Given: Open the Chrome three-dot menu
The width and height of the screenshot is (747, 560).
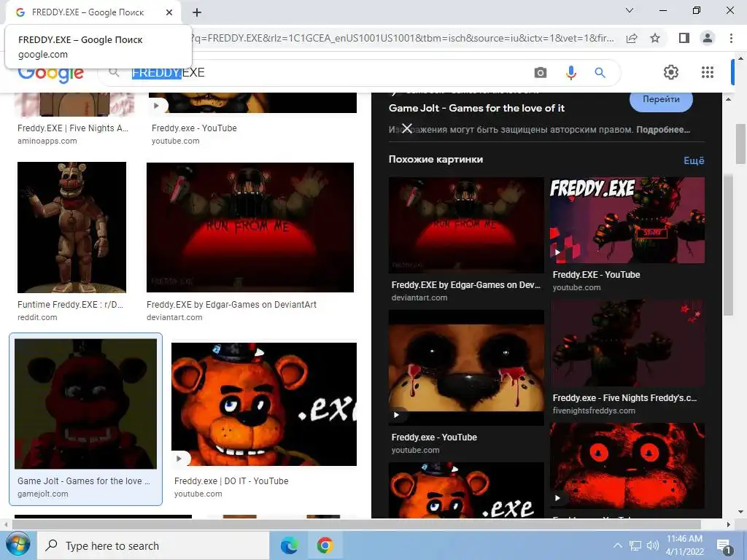Looking at the screenshot, I should coord(731,38).
